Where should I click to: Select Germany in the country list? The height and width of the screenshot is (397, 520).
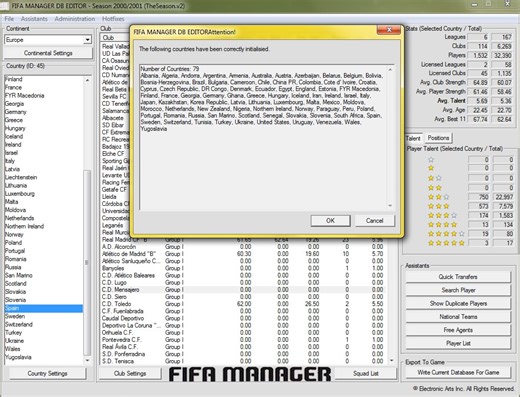coord(43,112)
